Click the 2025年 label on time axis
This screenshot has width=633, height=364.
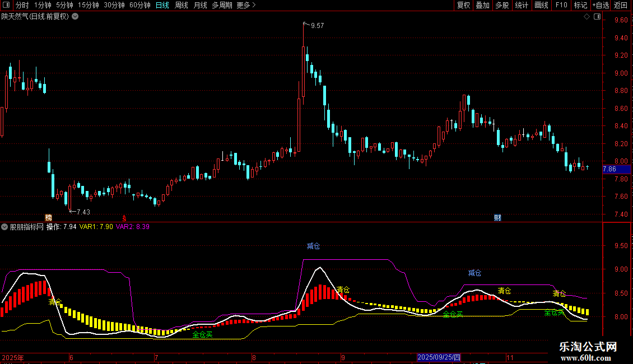(13, 357)
